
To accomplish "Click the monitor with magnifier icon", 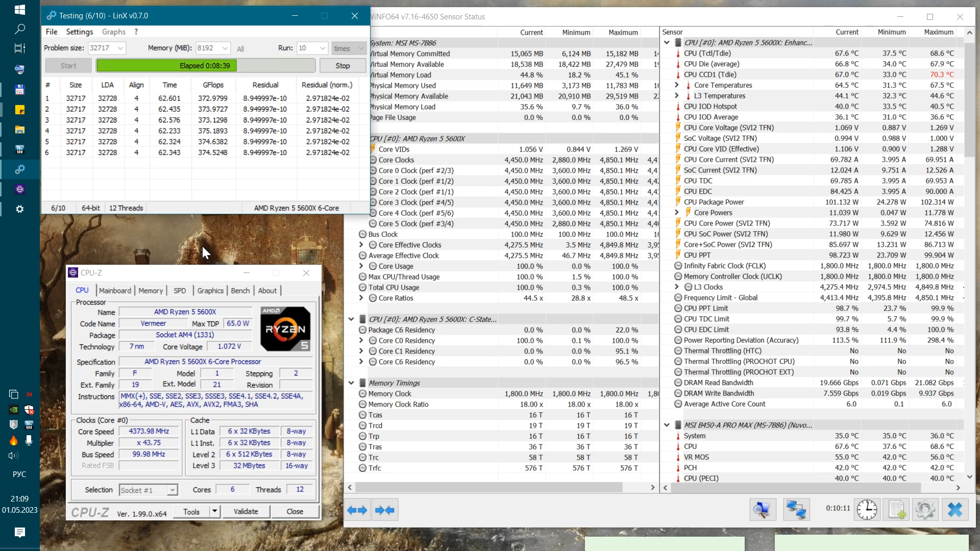I will coord(762,510).
